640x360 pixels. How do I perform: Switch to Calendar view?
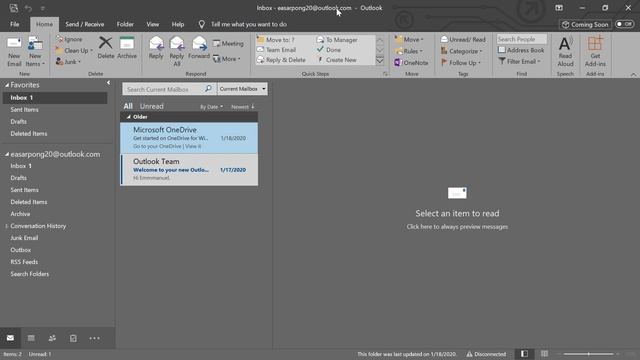[x=31, y=338]
